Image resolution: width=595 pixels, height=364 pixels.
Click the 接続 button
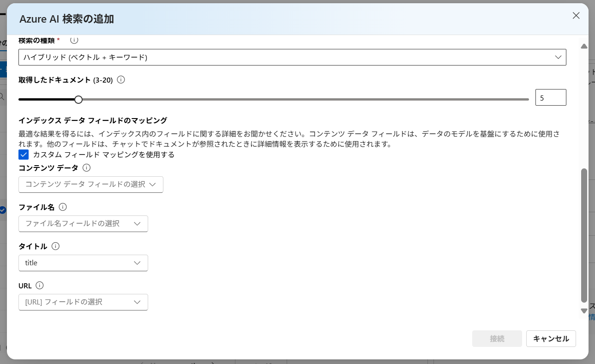(497, 339)
